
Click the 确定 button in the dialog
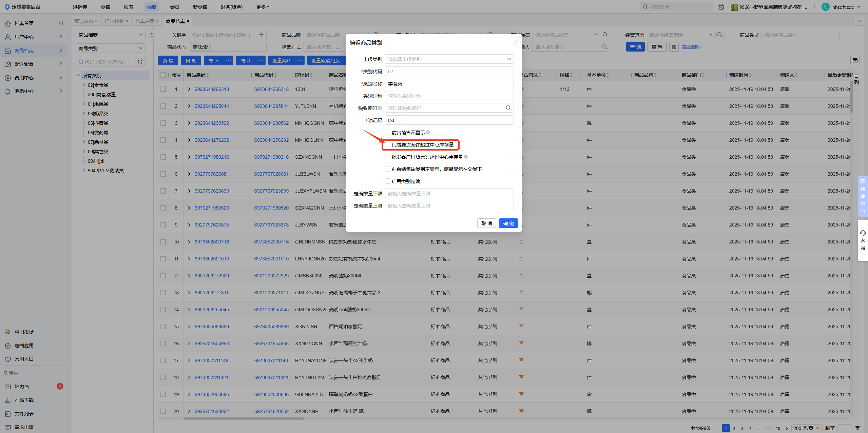pos(508,223)
